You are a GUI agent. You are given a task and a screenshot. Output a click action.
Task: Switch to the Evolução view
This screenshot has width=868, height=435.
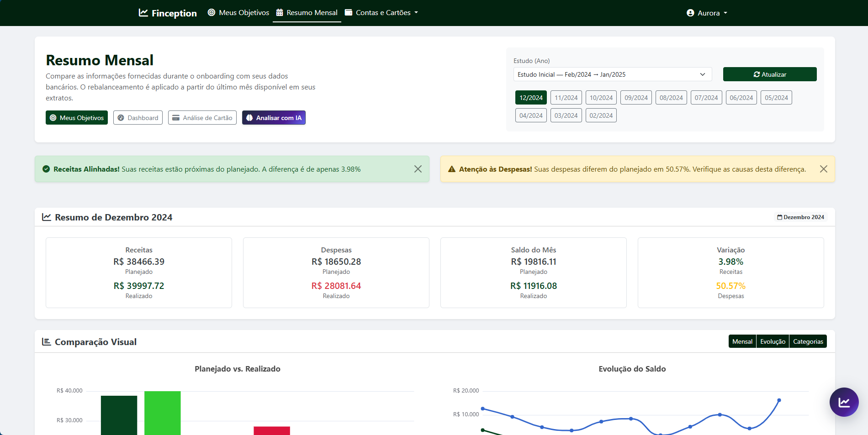(x=772, y=341)
